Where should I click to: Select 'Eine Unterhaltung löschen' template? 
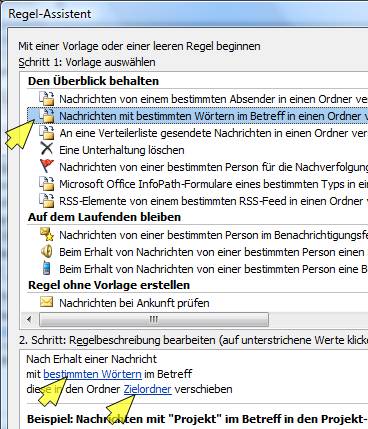click(122, 150)
